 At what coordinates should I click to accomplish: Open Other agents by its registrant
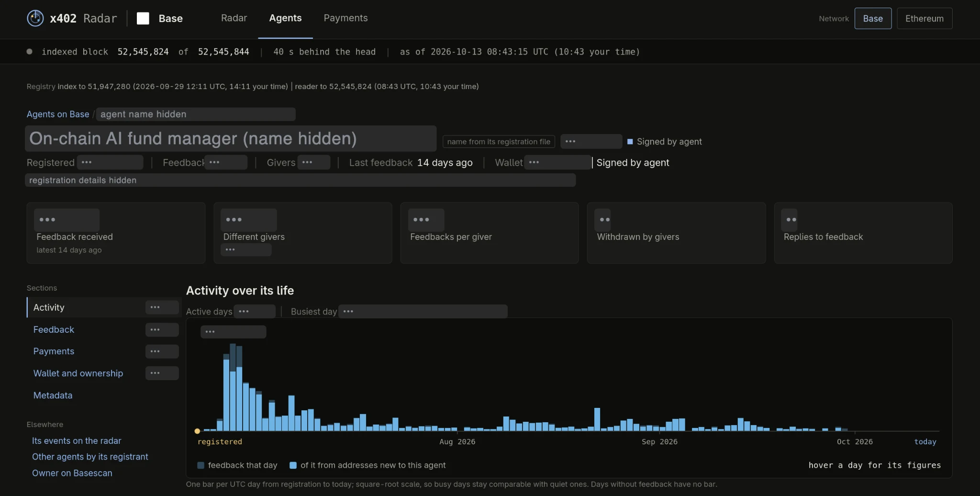(90, 457)
